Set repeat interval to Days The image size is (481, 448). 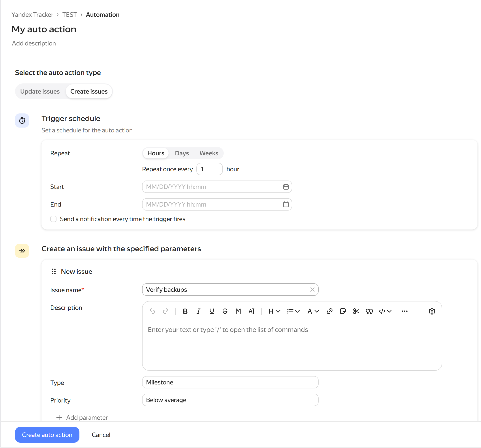[x=182, y=153]
